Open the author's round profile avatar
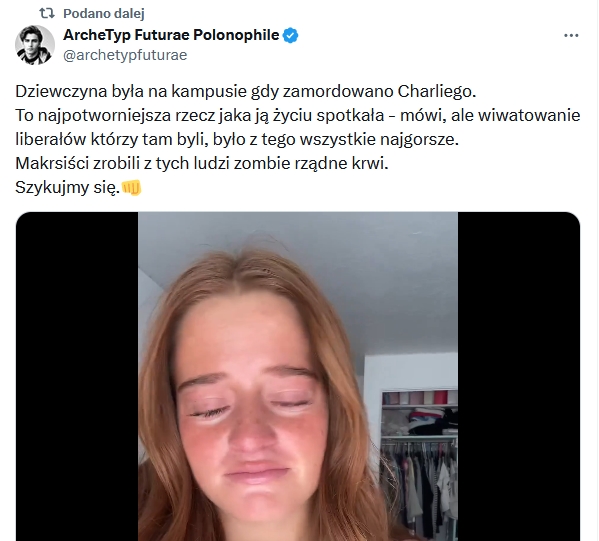This screenshot has height=541, width=599. point(34,45)
